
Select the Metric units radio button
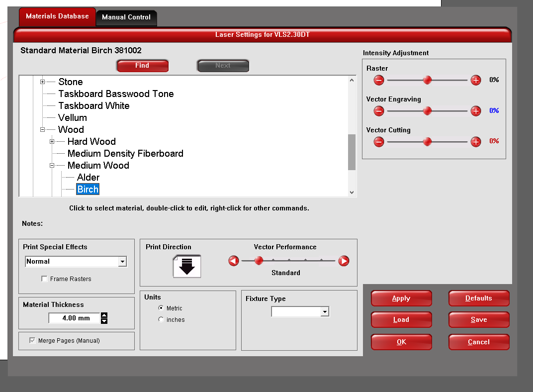[161, 308]
